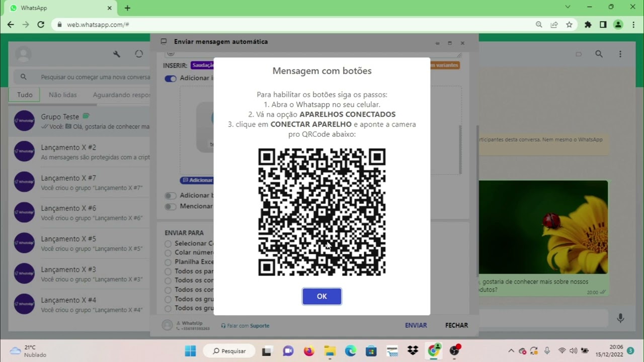Open the chat three-dot menu
Screen dimensions: 644x362
620,54
